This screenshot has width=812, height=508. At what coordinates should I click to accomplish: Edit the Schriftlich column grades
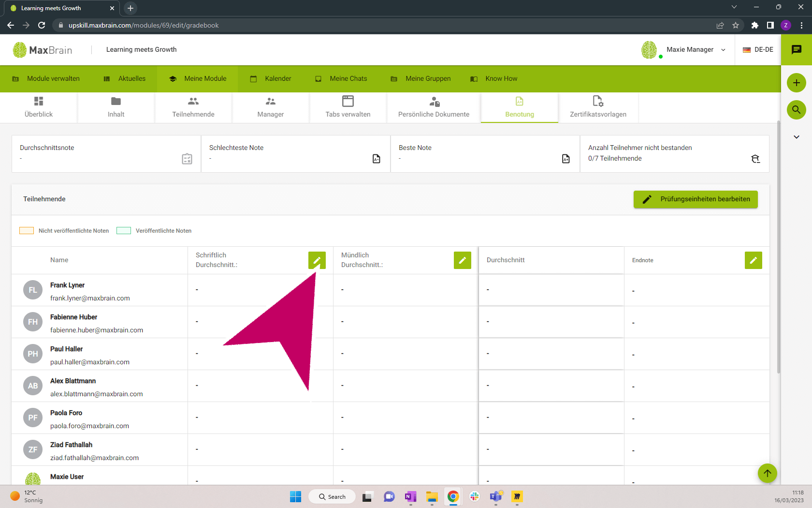(317, 260)
